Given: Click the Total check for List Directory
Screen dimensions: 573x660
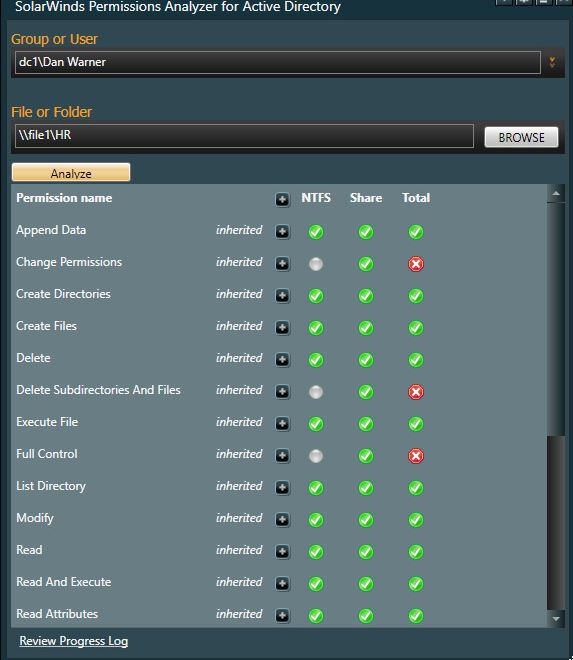Looking at the screenshot, I should [x=416, y=488].
